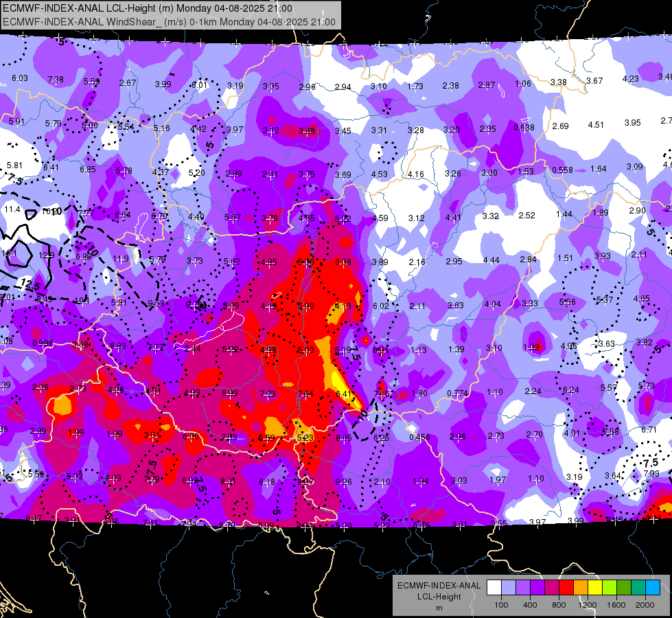Select the magenta legend swatch left of 800
Image resolution: width=672 pixels, height=618 pixels.
click(552, 588)
